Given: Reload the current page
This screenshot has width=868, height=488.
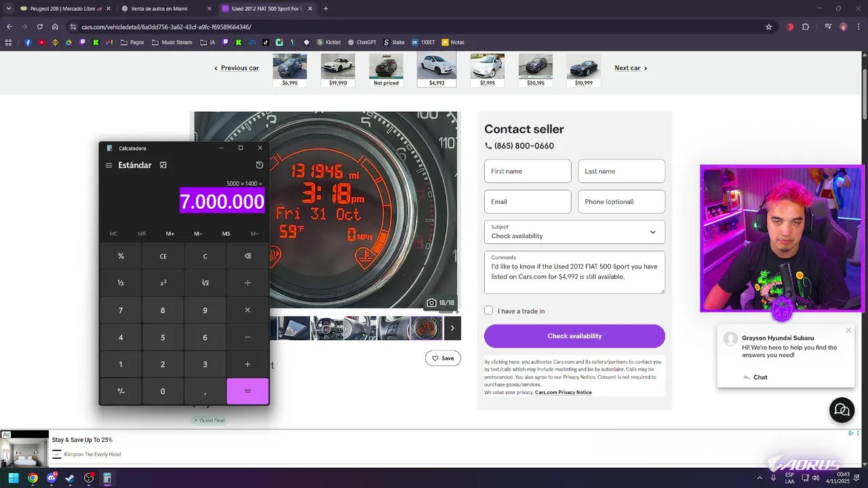Looking at the screenshot, I should pyautogui.click(x=39, y=27).
